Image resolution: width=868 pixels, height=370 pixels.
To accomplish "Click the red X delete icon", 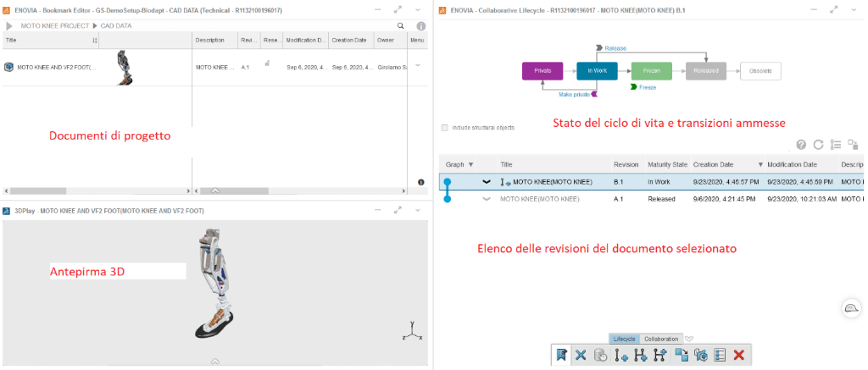I will point(738,355).
